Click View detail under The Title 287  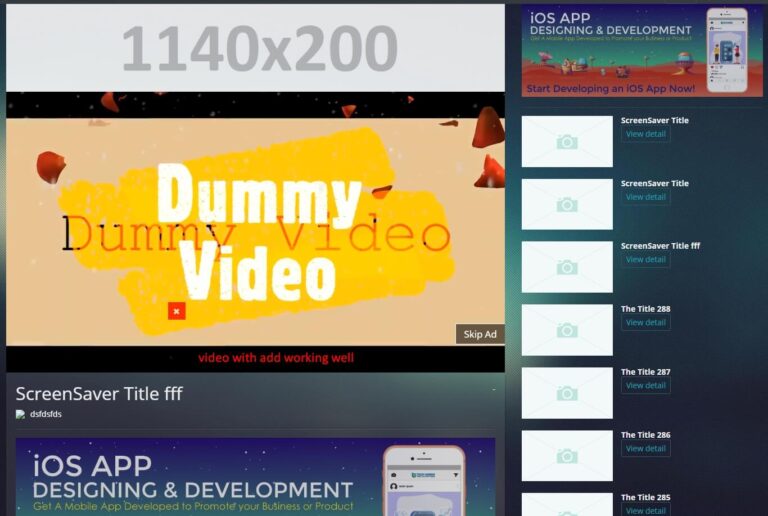(645, 386)
